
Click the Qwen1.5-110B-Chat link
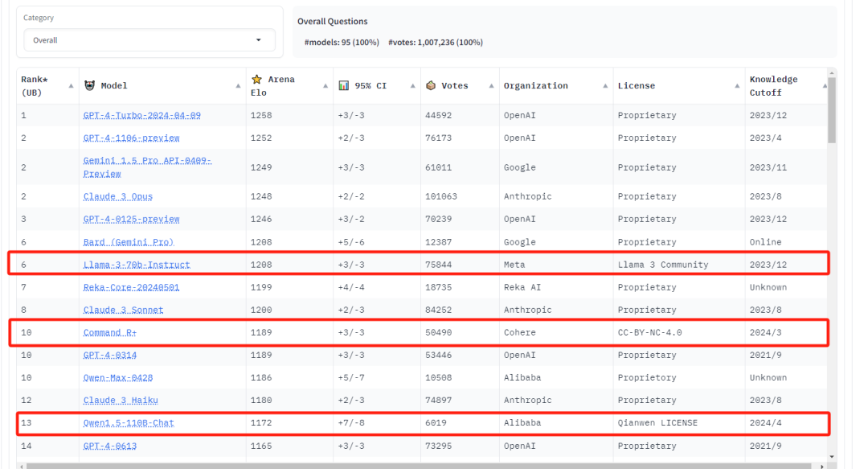coord(129,423)
